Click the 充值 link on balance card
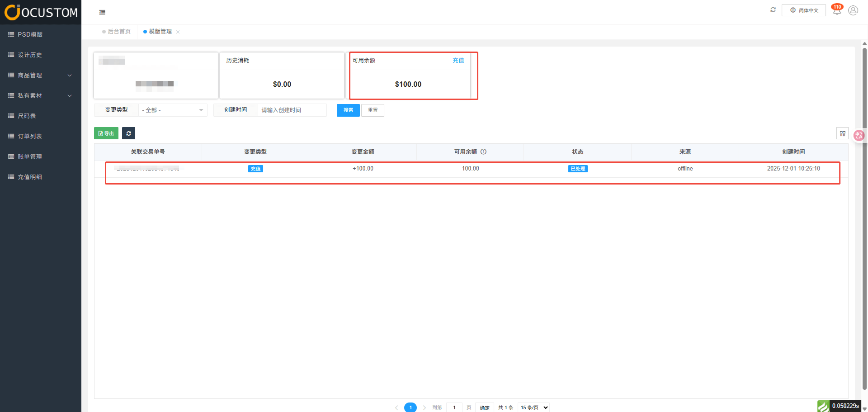The height and width of the screenshot is (412, 868). click(458, 61)
